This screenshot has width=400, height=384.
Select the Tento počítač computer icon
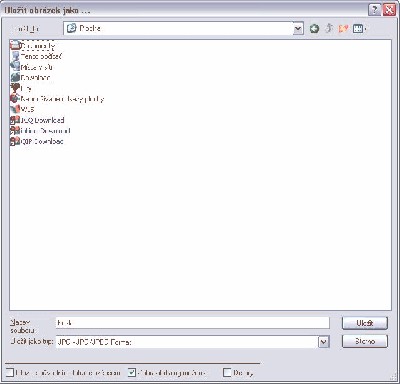(15, 56)
